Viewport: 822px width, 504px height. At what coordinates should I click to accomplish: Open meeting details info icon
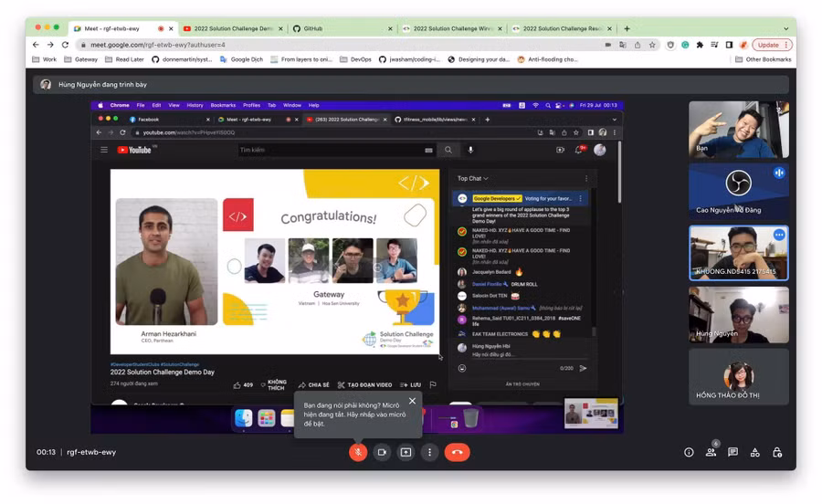tap(689, 452)
